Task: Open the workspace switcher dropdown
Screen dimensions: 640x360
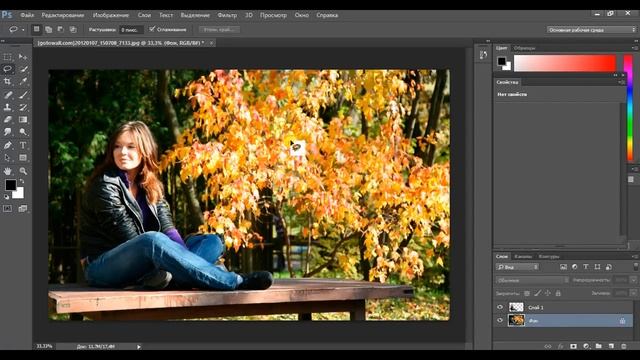Action: pyautogui.click(x=591, y=30)
